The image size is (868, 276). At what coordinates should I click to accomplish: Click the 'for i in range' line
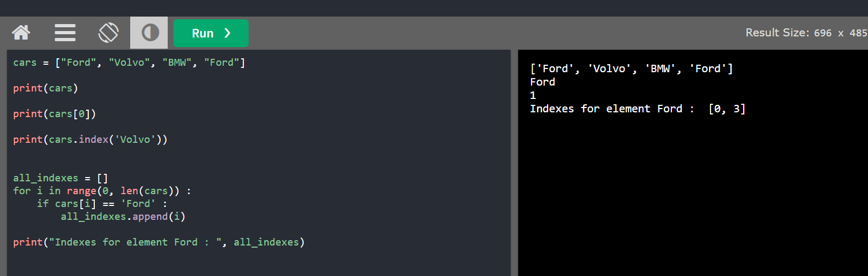(x=102, y=191)
